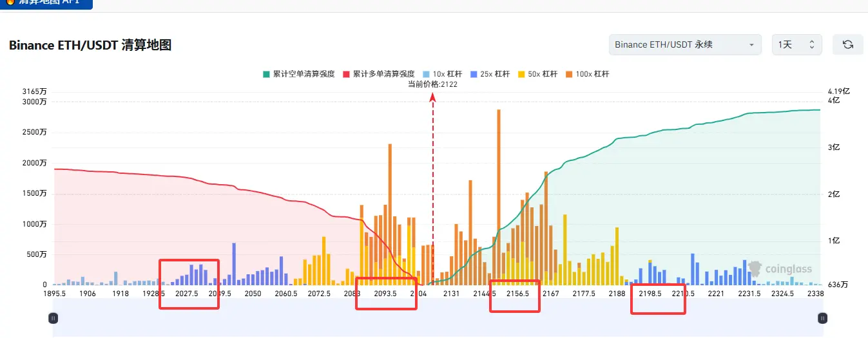The image size is (868, 338).
Task: Open the 1天 time range selector
Action: pyautogui.click(x=796, y=44)
